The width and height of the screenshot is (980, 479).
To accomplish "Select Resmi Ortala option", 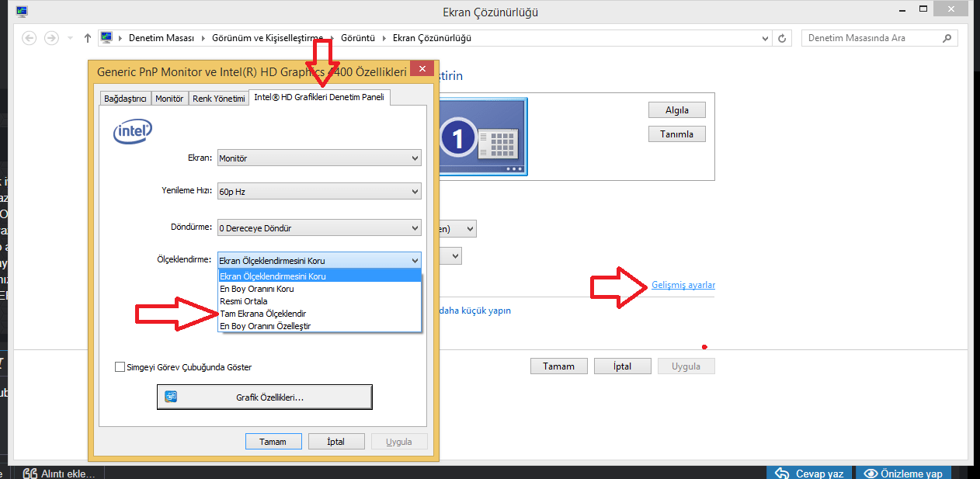I will click(319, 301).
